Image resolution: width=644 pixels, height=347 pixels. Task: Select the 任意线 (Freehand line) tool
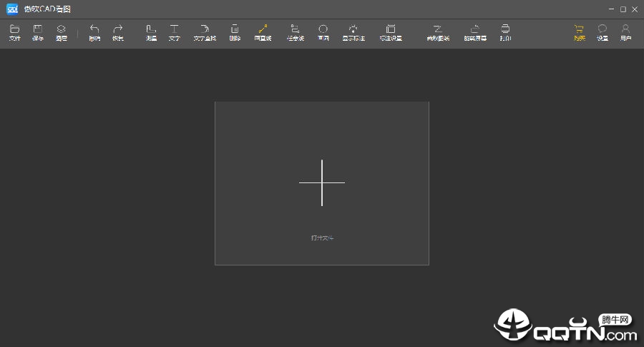[296, 33]
